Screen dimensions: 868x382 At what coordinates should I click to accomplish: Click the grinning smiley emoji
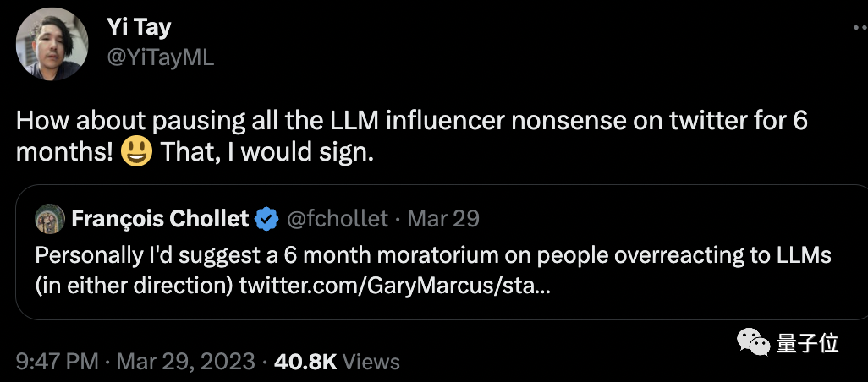point(136,155)
